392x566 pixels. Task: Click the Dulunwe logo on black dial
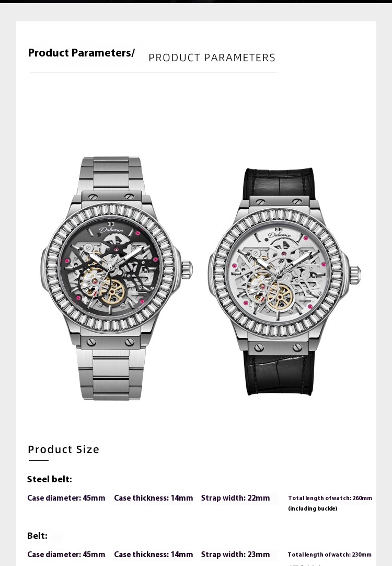(x=111, y=229)
